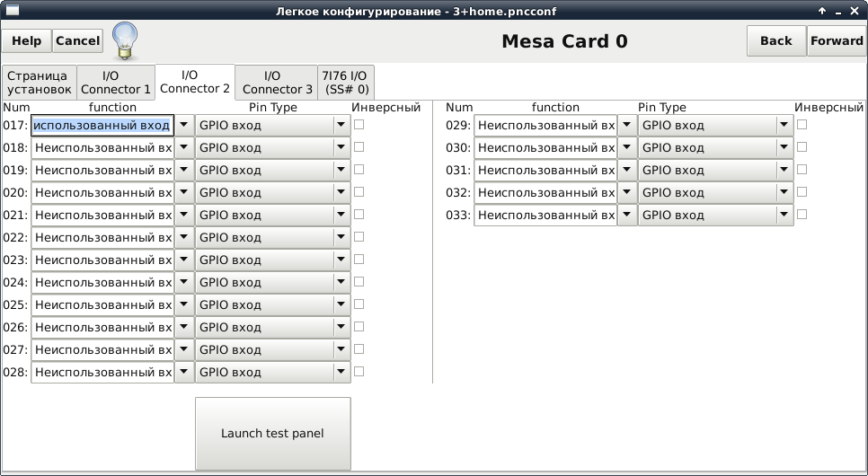Open function dropdown arrow for pin 017
868x476 pixels.
184,125
